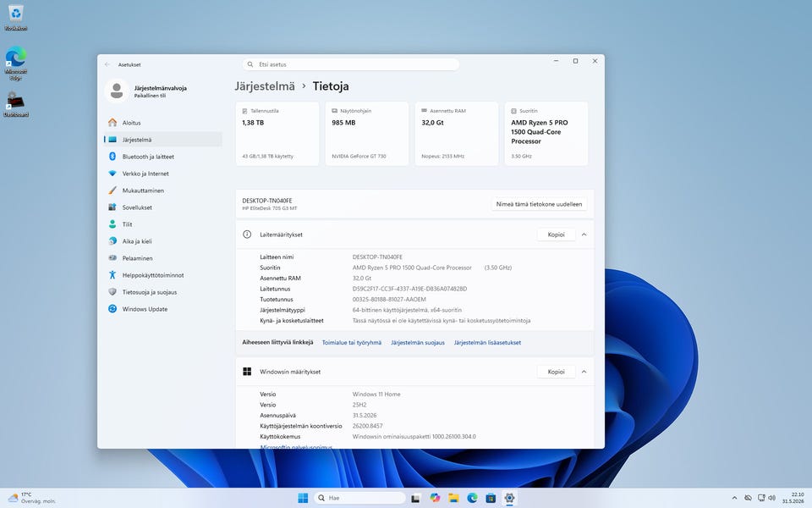Click the Pelaaminen controller icon

tap(112, 258)
